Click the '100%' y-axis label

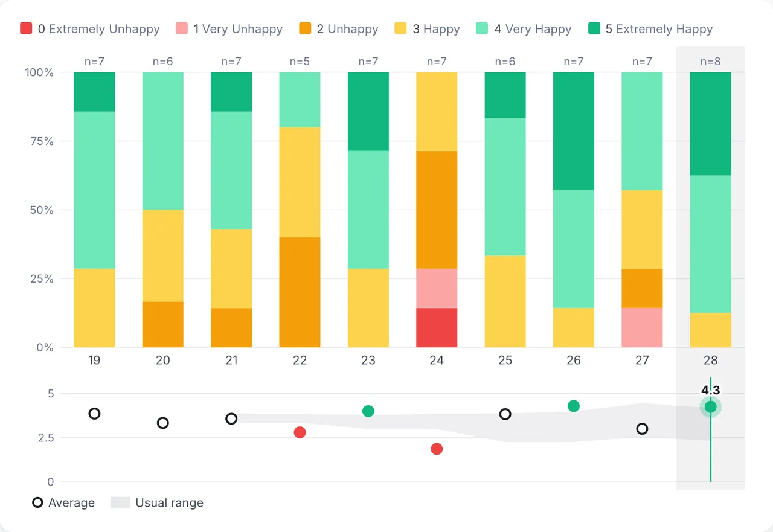point(39,72)
